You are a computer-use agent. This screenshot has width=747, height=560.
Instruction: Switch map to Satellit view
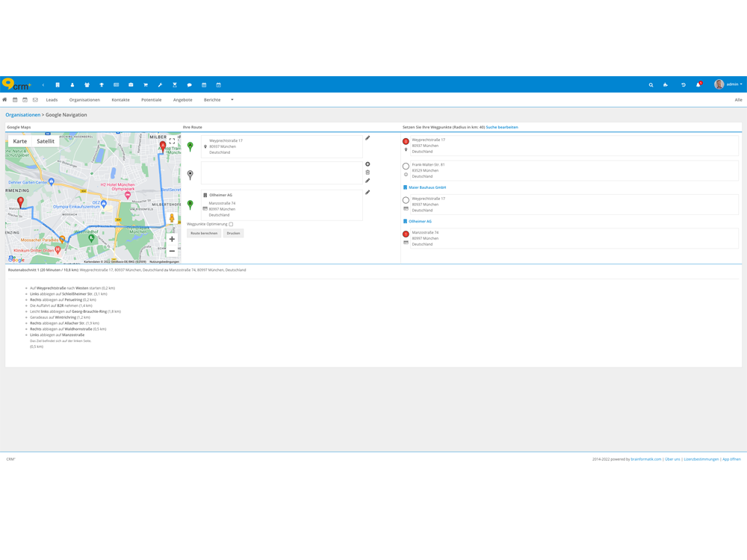[46, 141]
